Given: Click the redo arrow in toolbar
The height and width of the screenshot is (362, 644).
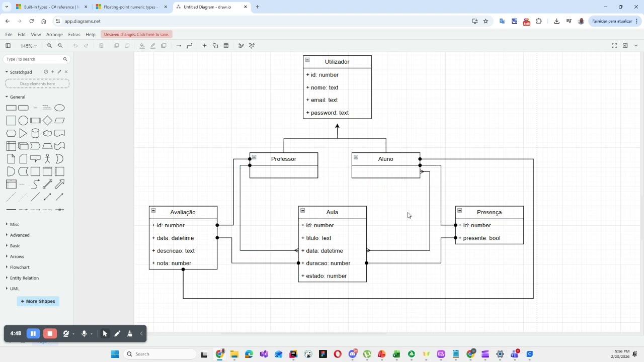Looking at the screenshot, I should tap(86, 46).
